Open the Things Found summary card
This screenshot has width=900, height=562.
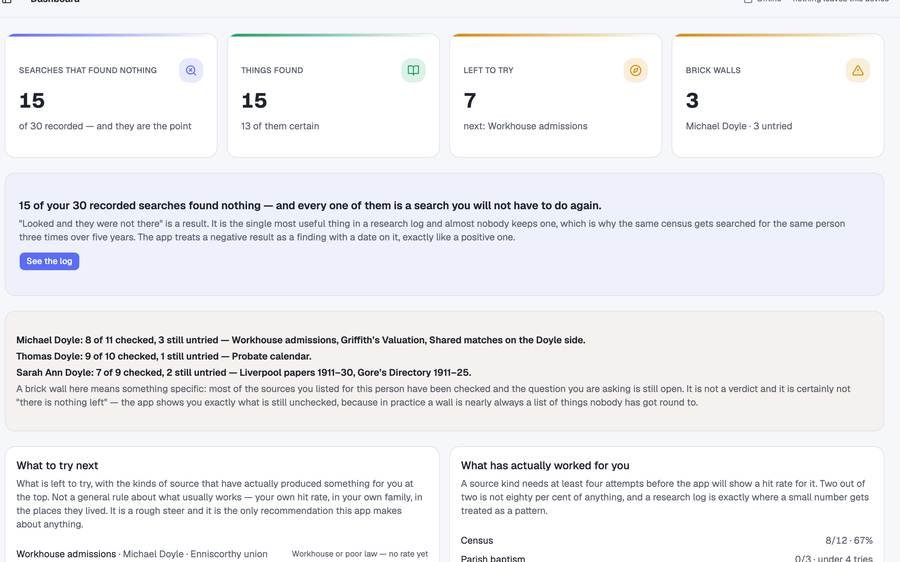(333, 95)
